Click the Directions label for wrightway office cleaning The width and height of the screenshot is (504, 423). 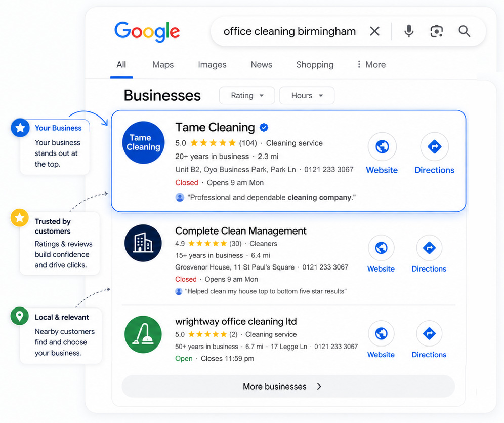[429, 355]
